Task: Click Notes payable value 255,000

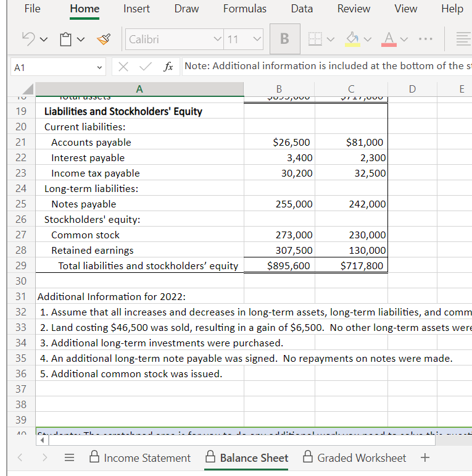Action: (x=279, y=204)
